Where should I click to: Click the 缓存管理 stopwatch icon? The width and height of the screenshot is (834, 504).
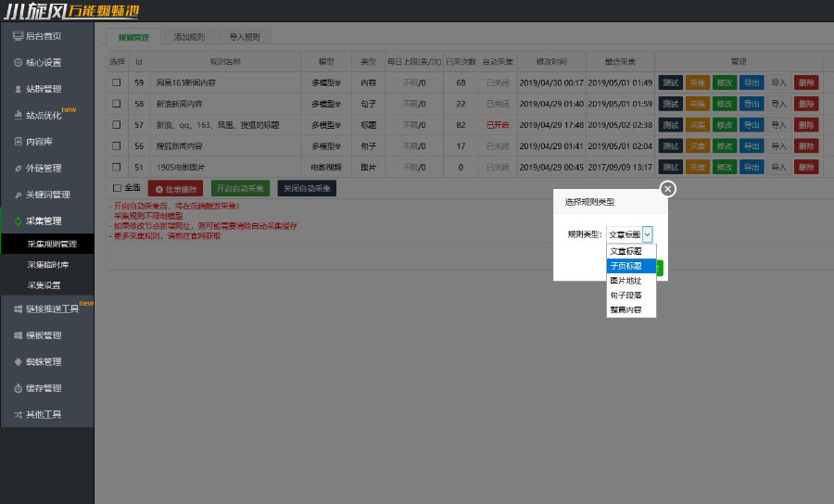tap(18, 388)
